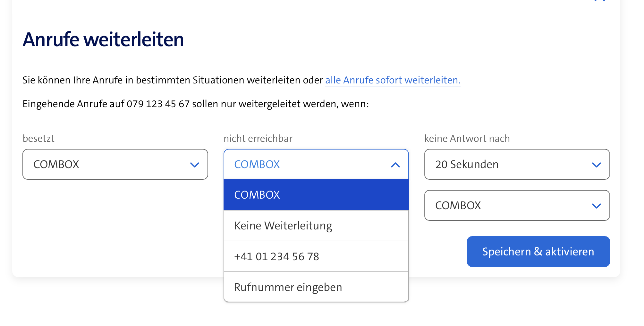Image resolution: width=644 pixels, height=326 pixels.
Task: Open the keine Antwort destination COMBOX dropdown
Action: coord(516,205)
